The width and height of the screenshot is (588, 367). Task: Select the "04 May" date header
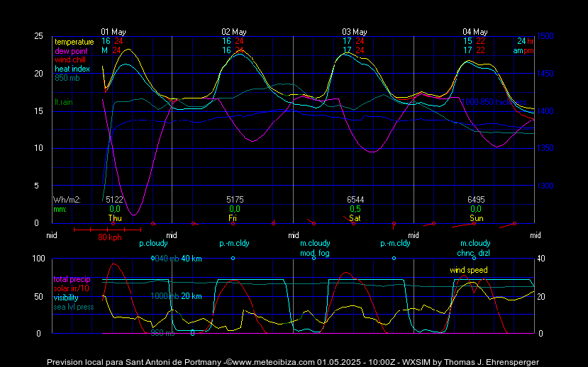click(x=475, y=32)
